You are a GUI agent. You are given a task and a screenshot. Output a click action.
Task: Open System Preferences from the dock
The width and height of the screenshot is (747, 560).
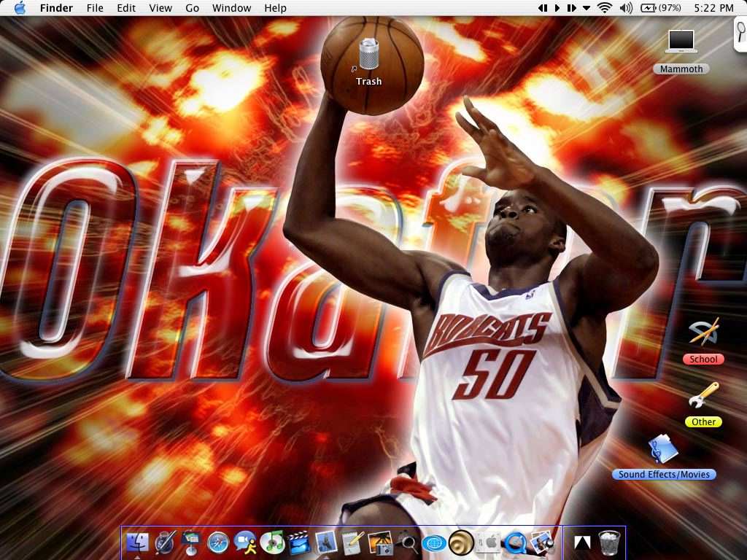(x=488, y=542)
